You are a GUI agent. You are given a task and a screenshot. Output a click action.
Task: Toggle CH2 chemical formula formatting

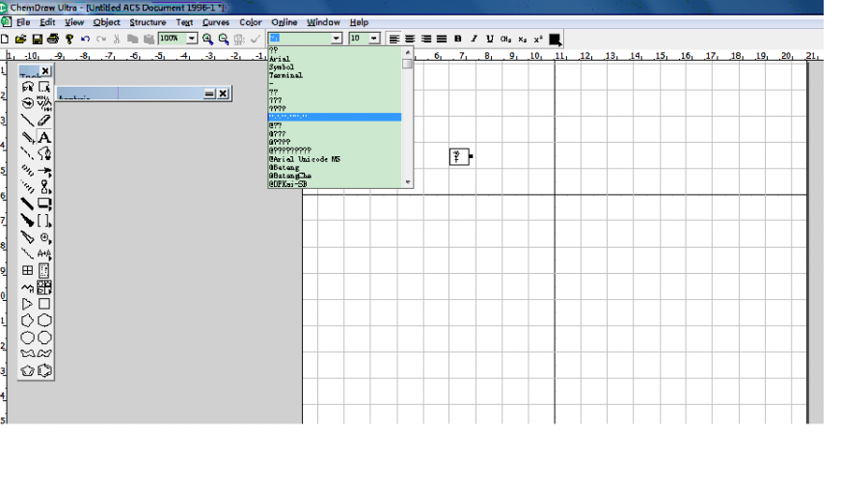(505, 39)
